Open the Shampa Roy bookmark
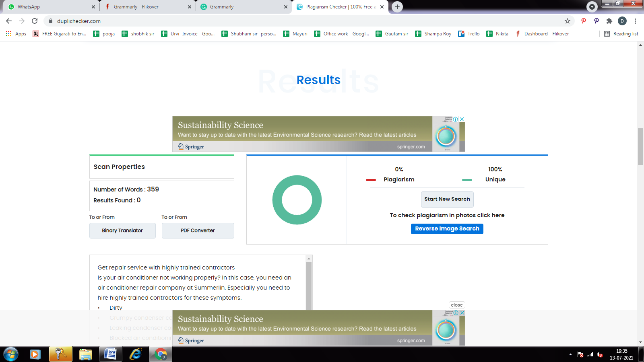The width and height of the screenshot is (644, 362). (x=433, y=34)
